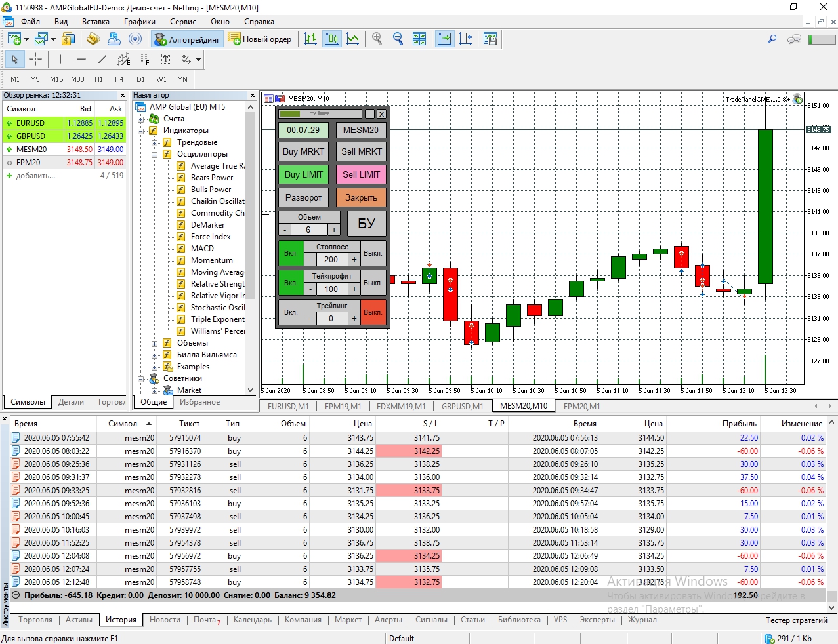Increase Объем with plus button
This screenshot has height=644, width=838.
pos(334,230)
